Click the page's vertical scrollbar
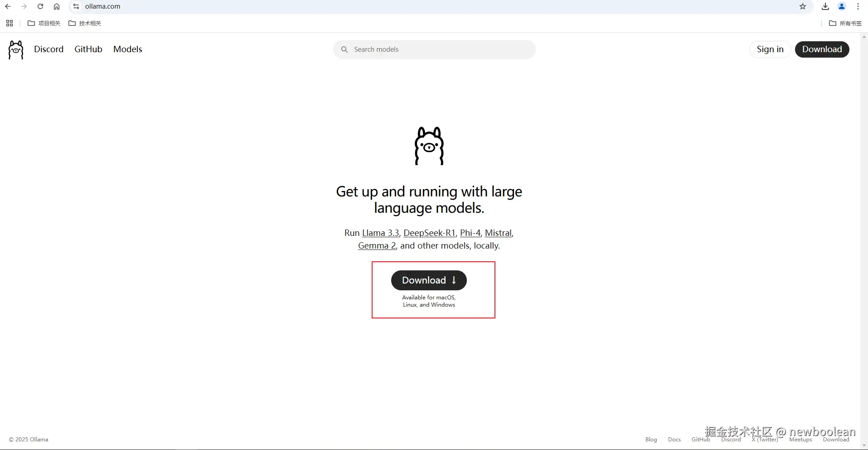 click(864, 240)
